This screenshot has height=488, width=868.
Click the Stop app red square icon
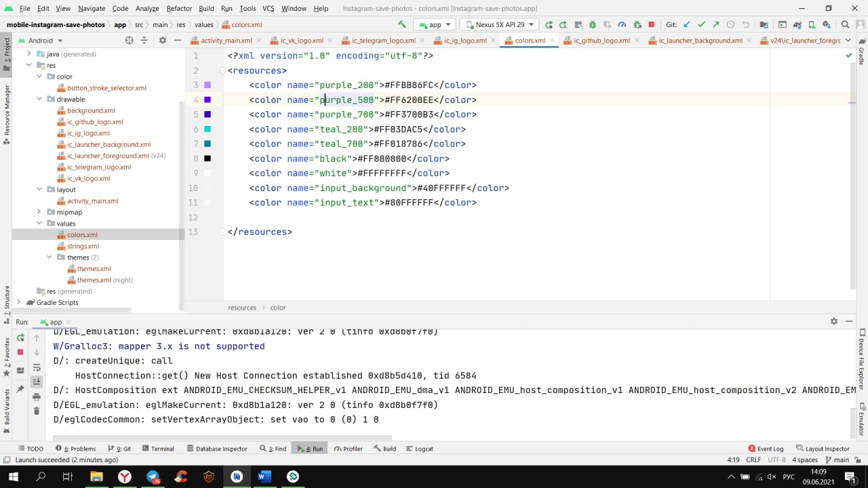click(x=651, y=24)
